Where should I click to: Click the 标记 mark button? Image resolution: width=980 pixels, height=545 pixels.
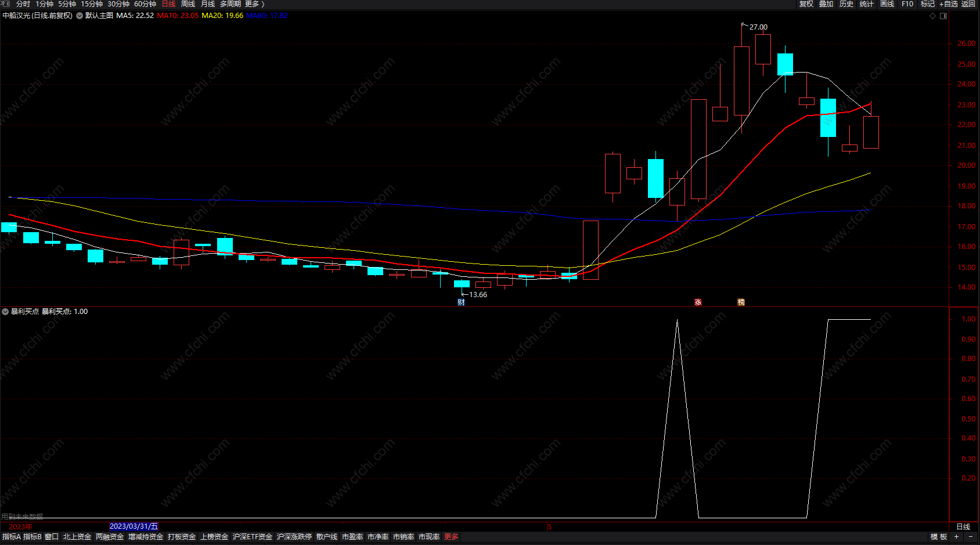[x=928, y=4]
